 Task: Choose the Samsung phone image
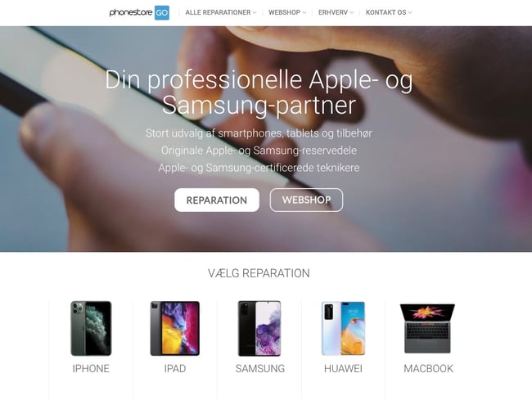click(259, 328)
